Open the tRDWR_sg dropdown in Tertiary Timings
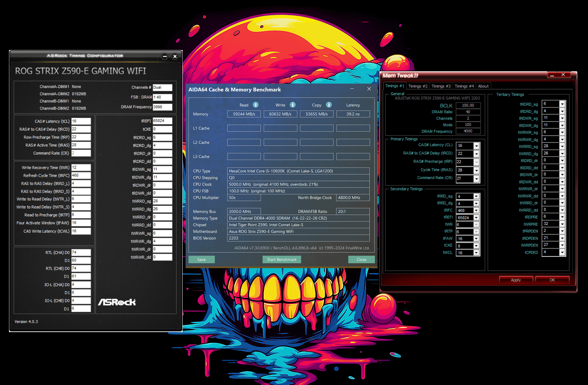The height and width of the screenshot is (385, 588). pyautogui.click(x=562, y=118)
